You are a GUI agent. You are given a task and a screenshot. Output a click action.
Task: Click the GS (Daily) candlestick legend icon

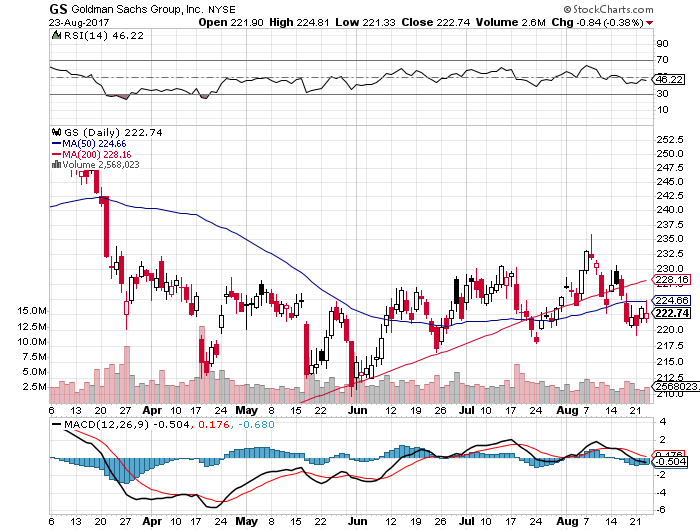point(57,132)
